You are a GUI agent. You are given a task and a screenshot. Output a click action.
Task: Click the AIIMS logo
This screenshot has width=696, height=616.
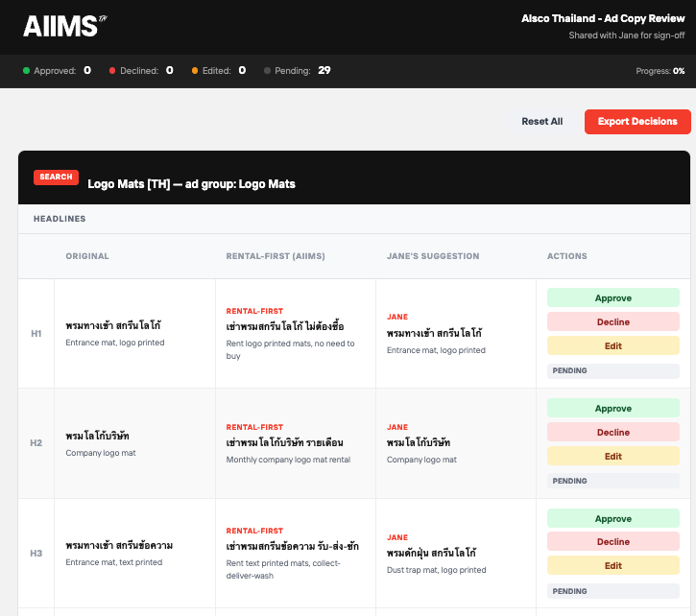coord(65,26)
